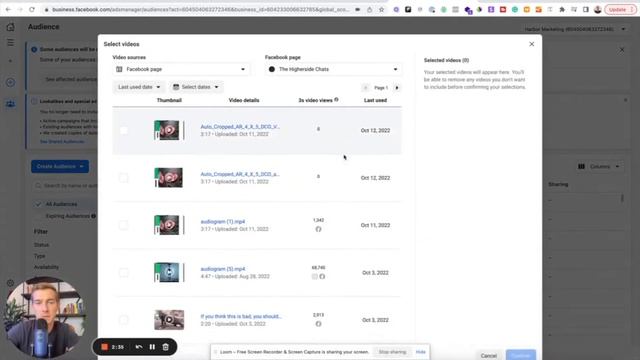Open the 'If you think this is bad' video link
The height and width of the screenshot is (360, 640).
[x=241, y=316]
